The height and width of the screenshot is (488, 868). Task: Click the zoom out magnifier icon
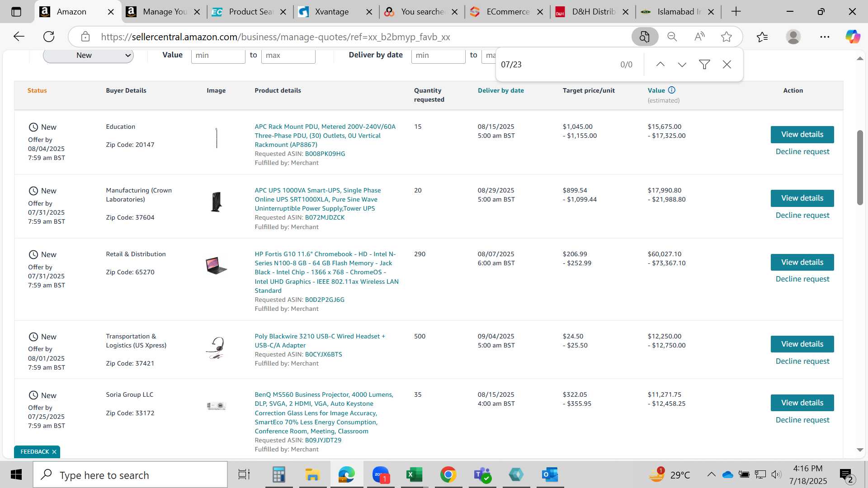[672, 37]
